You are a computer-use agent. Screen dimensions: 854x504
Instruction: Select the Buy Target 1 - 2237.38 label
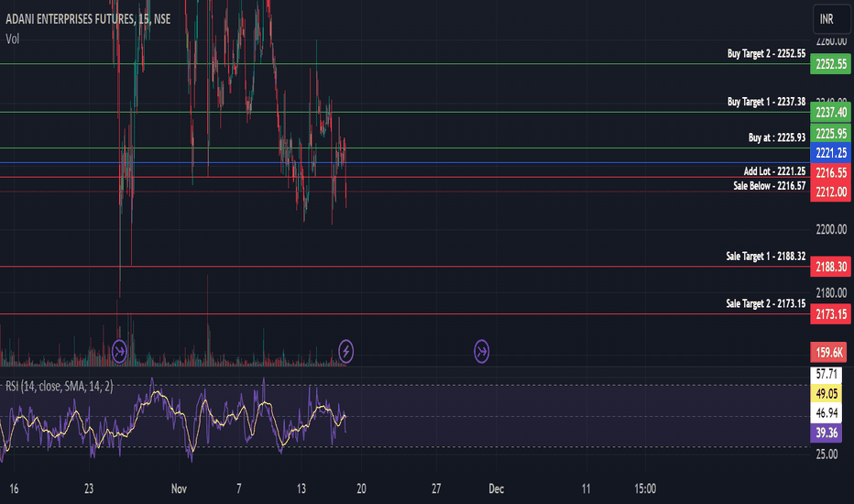(x=766, y=102)
